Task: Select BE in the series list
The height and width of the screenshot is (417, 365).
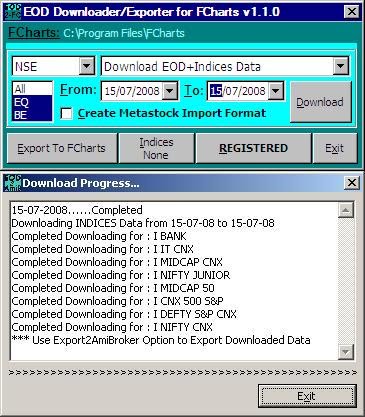Action: 32,115
